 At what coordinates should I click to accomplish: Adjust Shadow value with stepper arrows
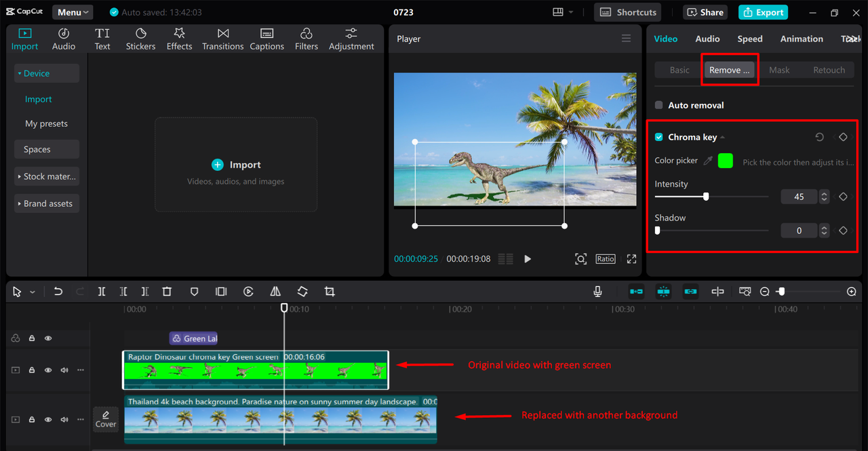point(825,231)
